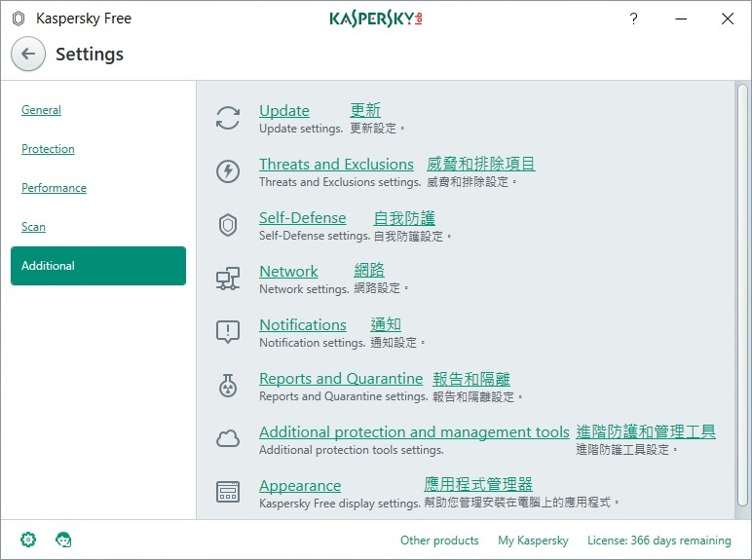
Task: Click 'Notification settings.' description text
Action: click(313, 343)
